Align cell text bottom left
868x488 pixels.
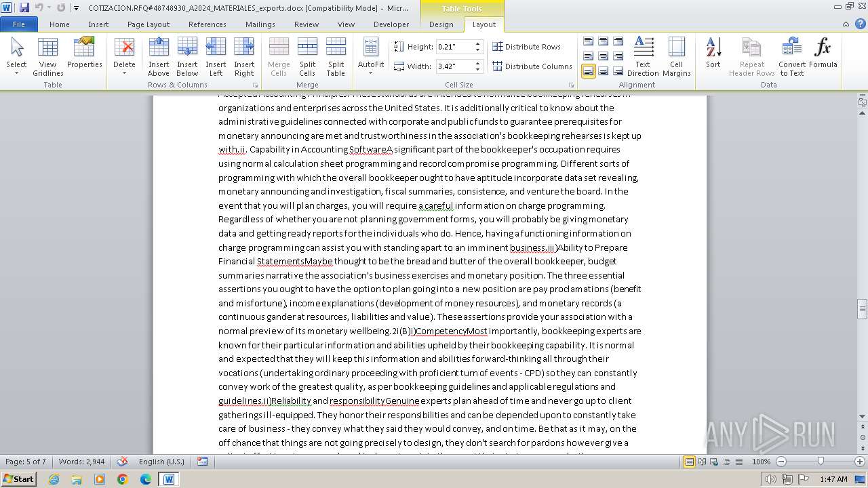[x=588, y=71]
